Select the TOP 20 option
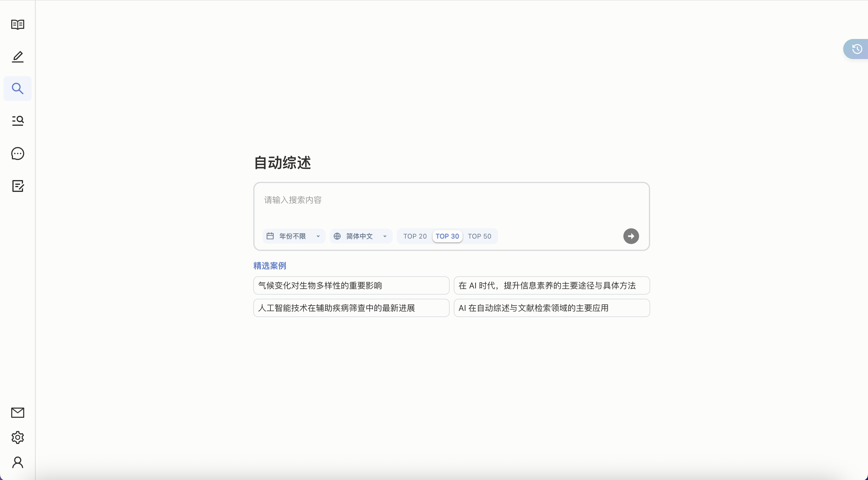The height and width of the screenshot is (480, 868). click(x=415, y=236)
